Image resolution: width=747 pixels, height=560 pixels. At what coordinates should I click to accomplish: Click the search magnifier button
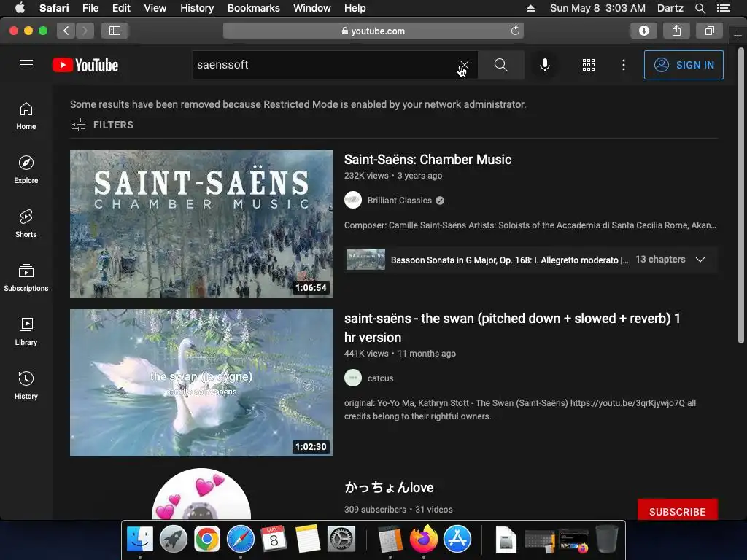click(x=500, y=65)
